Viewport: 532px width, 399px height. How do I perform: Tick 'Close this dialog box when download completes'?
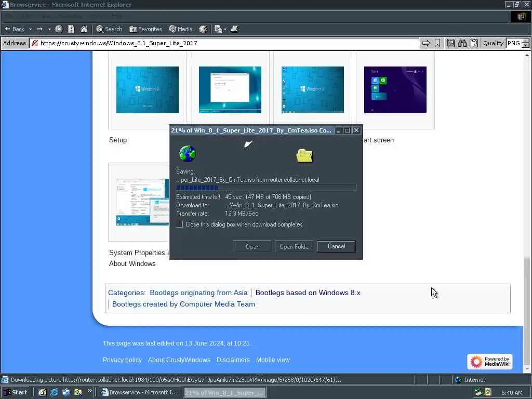coord(179,224)
